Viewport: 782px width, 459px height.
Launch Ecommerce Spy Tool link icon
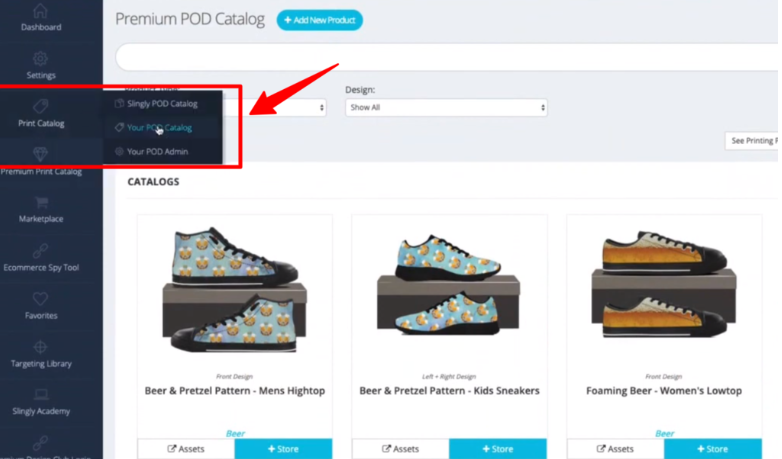tap(40, 250)
